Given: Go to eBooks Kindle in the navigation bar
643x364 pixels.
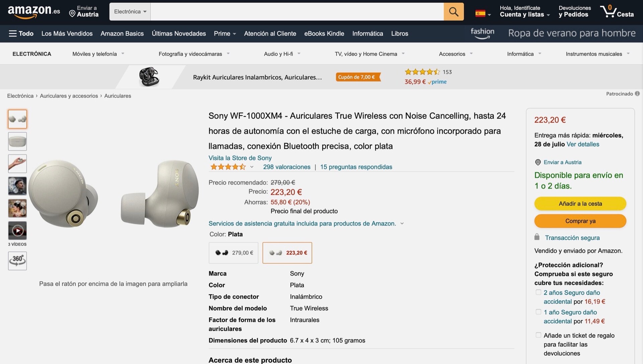Looking at the screenshot, I should (324, 33).
